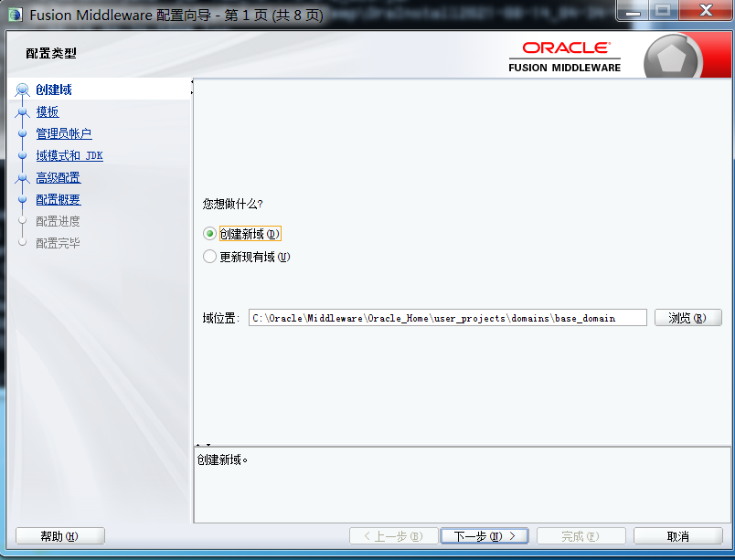Click the pentagon emblem icon in header

click(x=672, y=58)
